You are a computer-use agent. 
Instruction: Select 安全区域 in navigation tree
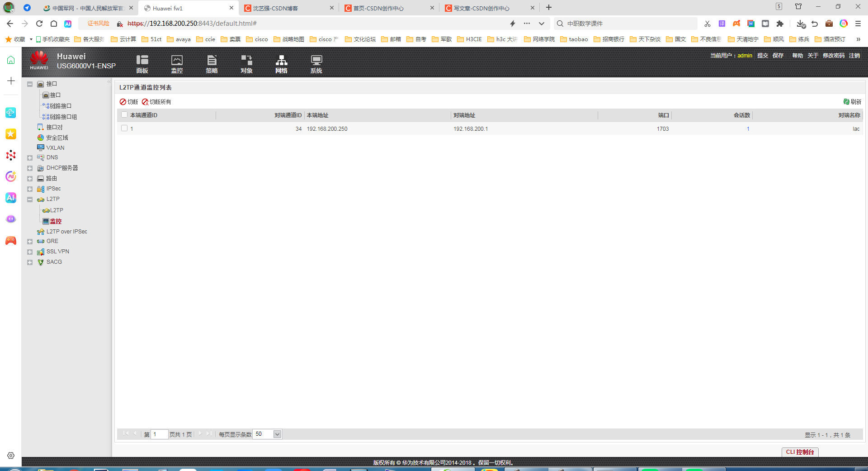53,138
